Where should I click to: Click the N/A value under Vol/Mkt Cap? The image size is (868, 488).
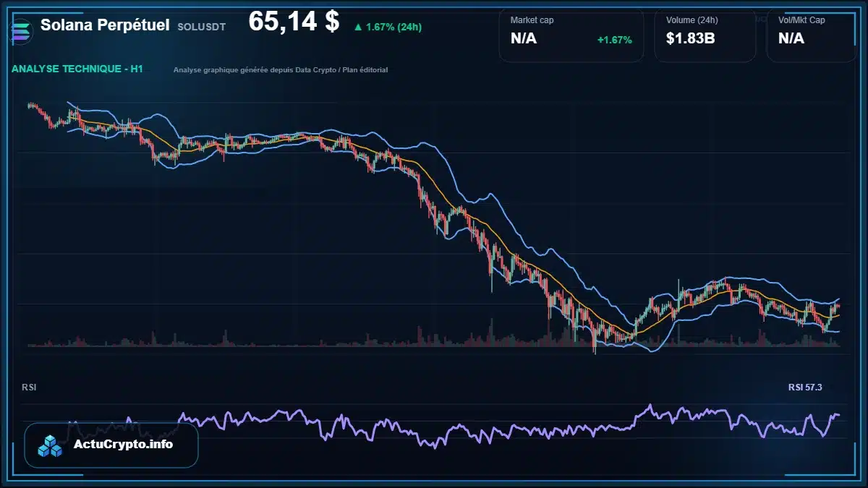[791, 38]
